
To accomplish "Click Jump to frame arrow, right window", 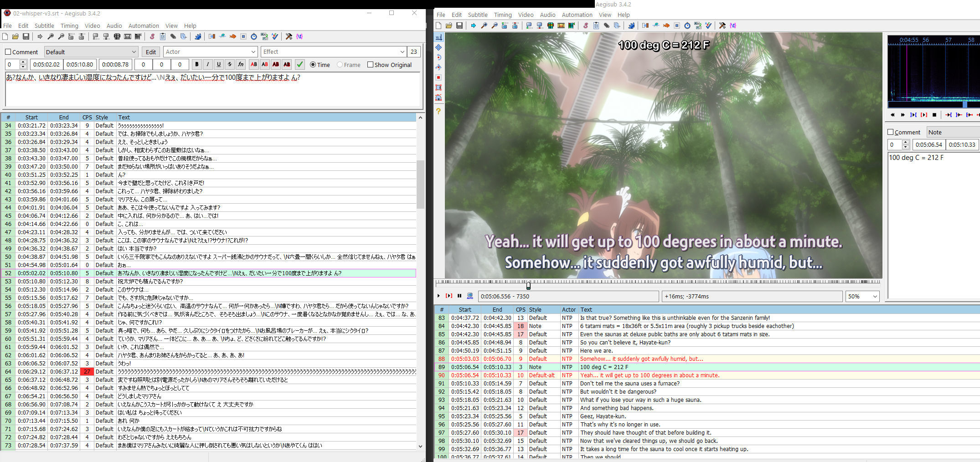I will [x=473, y=26].
